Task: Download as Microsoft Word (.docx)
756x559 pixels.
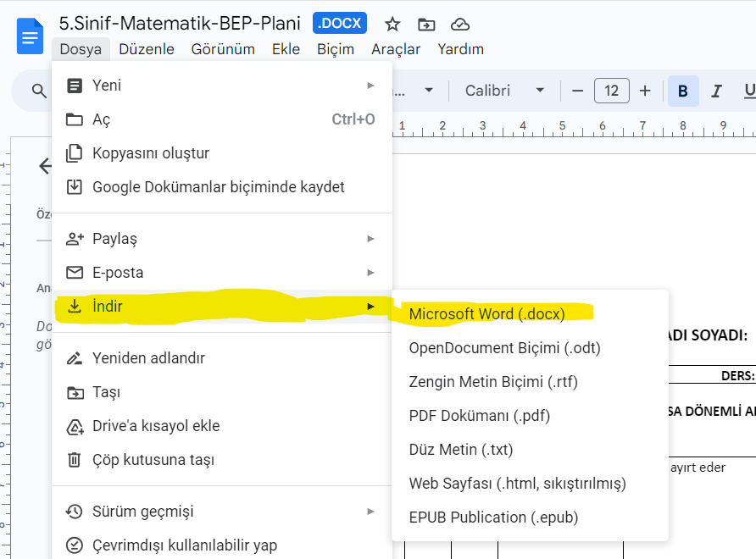Action: pos(530,313)
